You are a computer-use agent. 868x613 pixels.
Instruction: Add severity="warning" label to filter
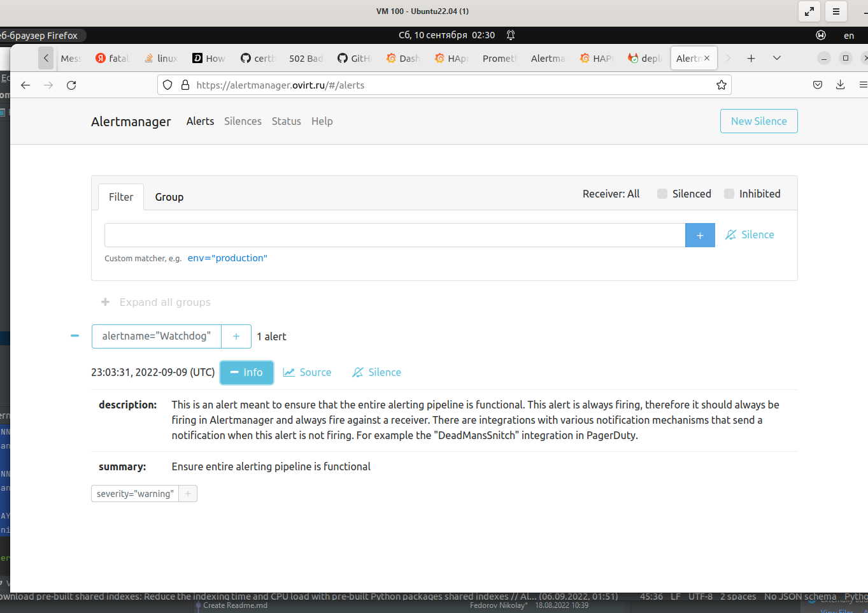tap(188, 494)
